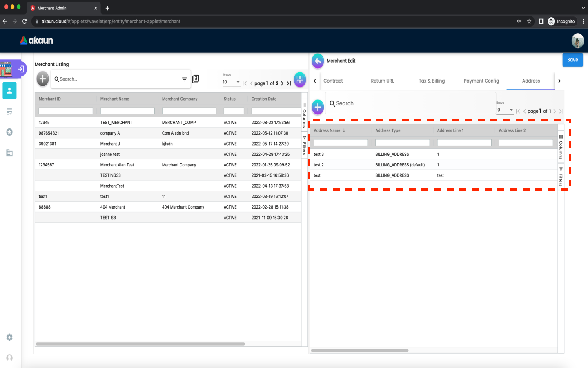Toggle Filters panel in Merchant Listing
Viewport: 588px width, 368px height.
point(304,145)
